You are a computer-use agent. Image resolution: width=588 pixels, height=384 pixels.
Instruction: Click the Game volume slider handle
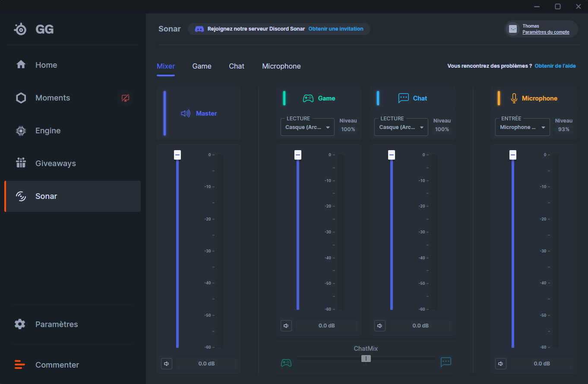pyautogui.click(x=298, y=155)
